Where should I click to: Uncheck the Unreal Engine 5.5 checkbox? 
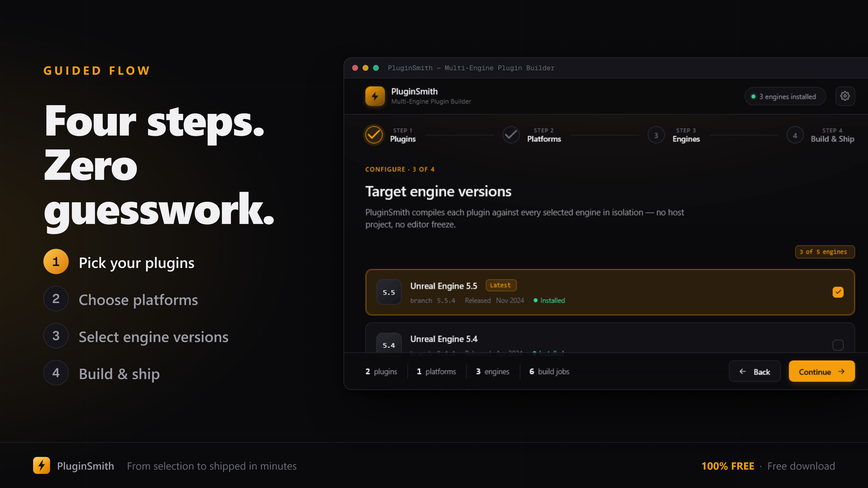pos(838,292)
